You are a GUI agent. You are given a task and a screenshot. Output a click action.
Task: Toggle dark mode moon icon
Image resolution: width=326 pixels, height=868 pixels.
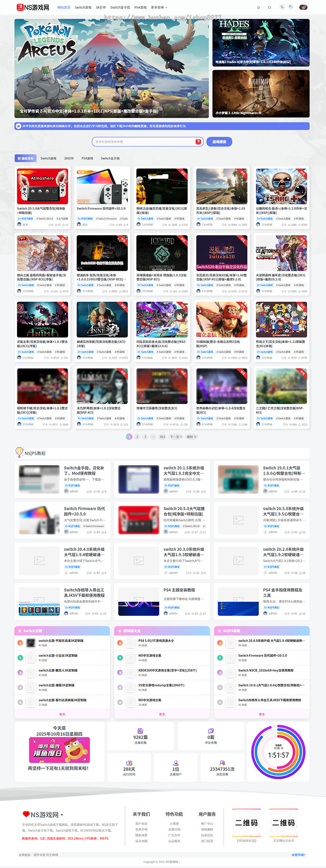(282, 7)
